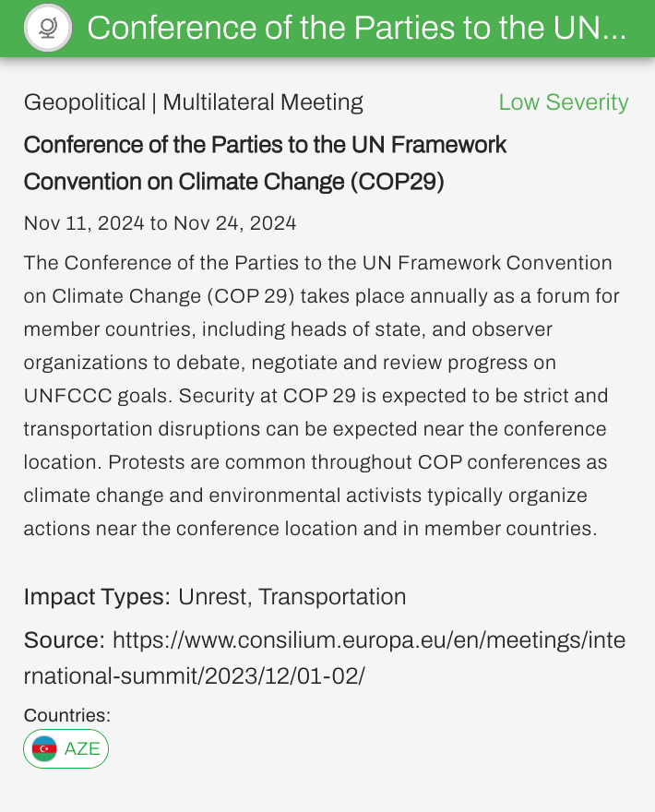
Task: Select the AZE country code text
Action: coord(82,748)
